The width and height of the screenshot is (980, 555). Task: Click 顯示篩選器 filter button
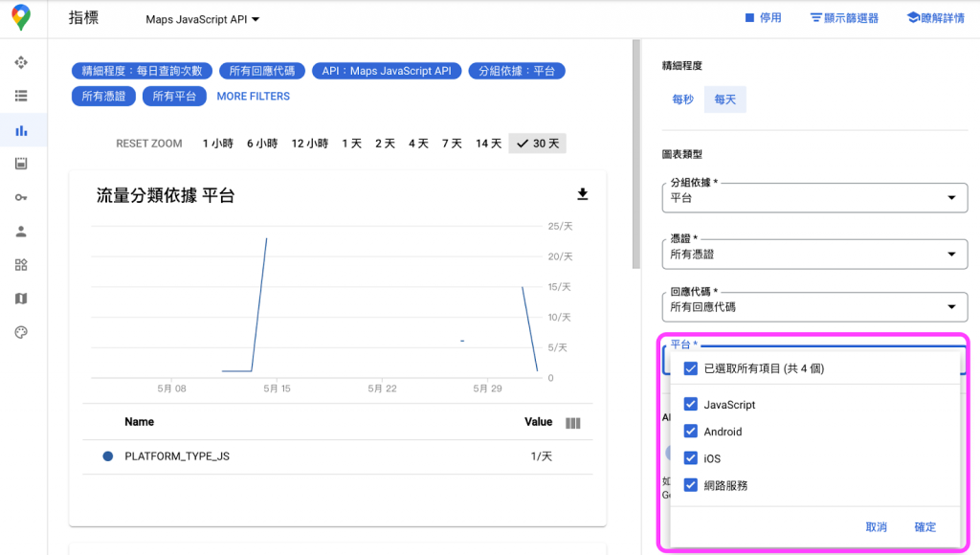point(844,18)
